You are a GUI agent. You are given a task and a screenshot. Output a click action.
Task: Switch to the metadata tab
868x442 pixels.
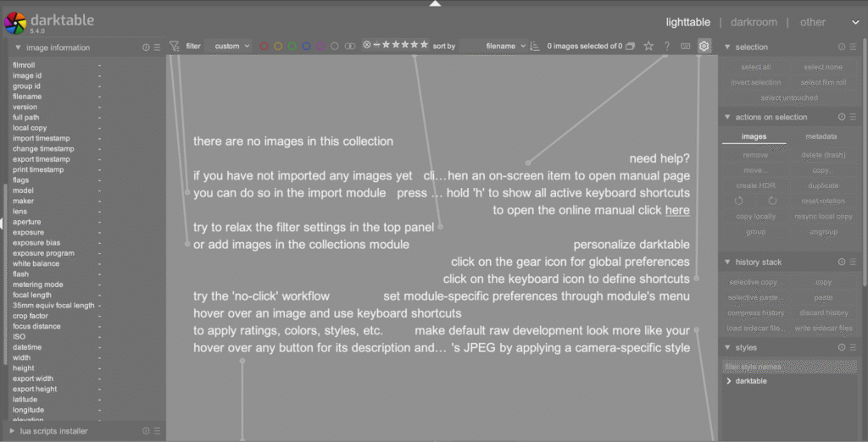click(821, 136)
